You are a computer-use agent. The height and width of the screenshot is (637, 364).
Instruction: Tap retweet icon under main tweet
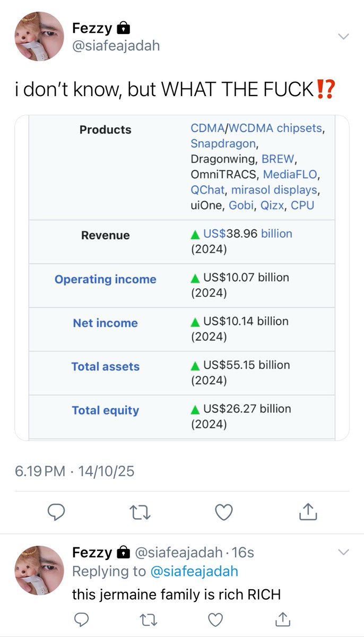(140, 512)
